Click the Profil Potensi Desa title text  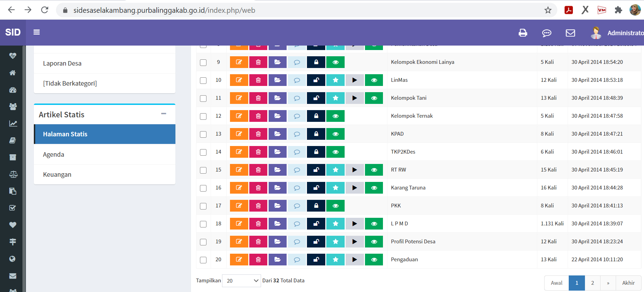(413, 242)
